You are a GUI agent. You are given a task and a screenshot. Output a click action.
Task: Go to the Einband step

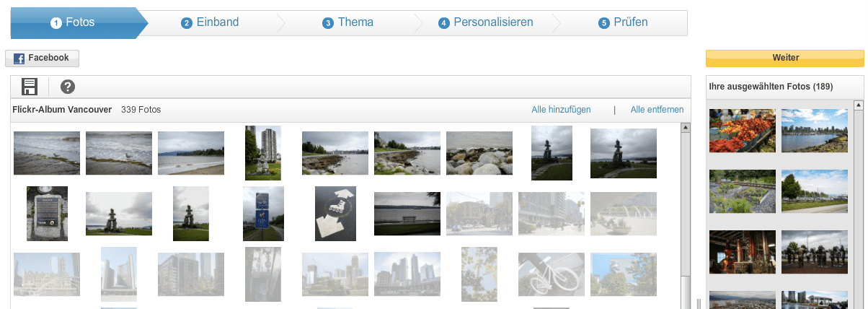210,22
